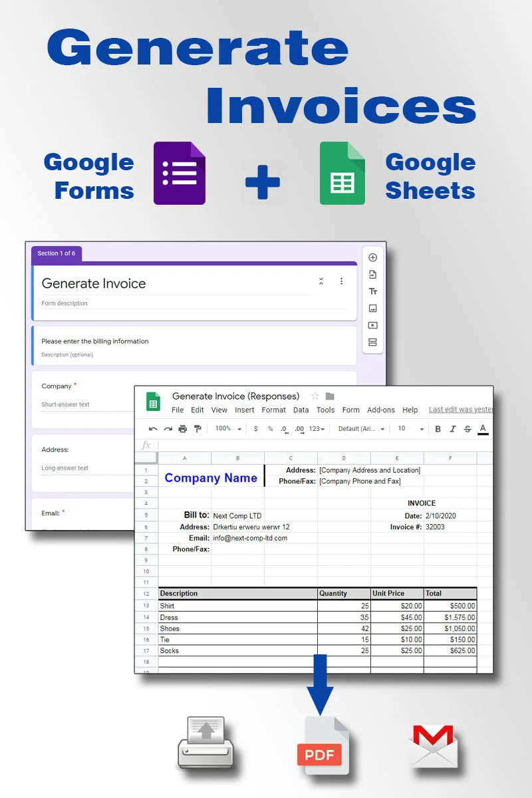Open the Default (Ari...) font dropdown

362,429
